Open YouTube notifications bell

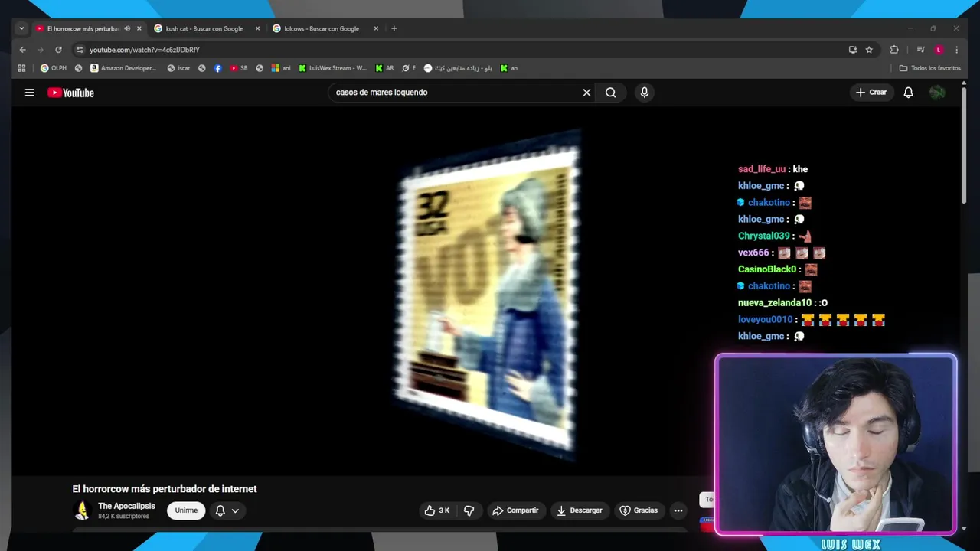coord(908,93)
